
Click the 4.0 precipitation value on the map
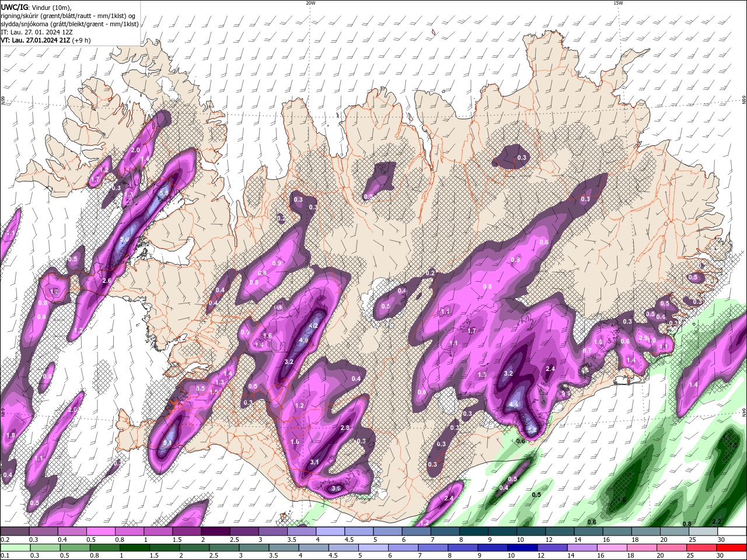pos(303,341)
